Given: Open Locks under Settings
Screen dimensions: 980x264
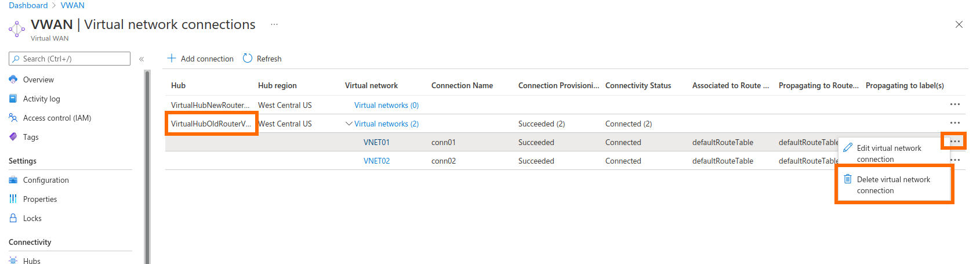Looking at the screenshot, I should click(x=32, y=219).
